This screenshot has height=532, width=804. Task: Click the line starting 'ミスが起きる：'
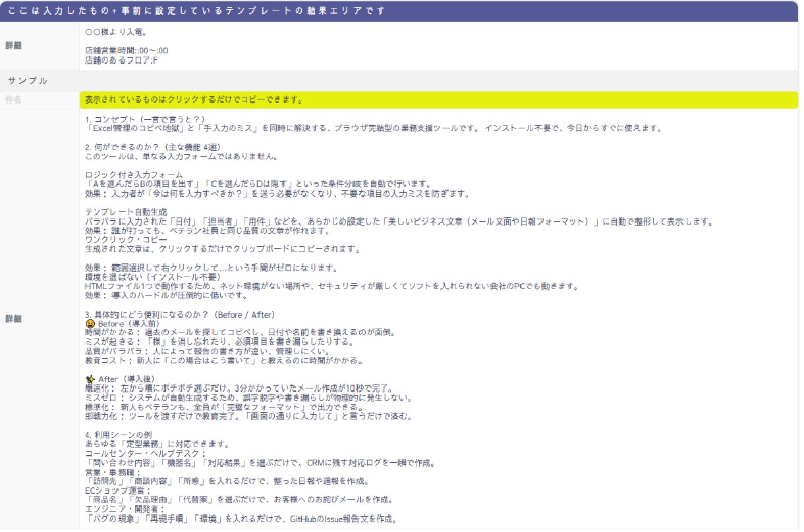coord(219,342)
